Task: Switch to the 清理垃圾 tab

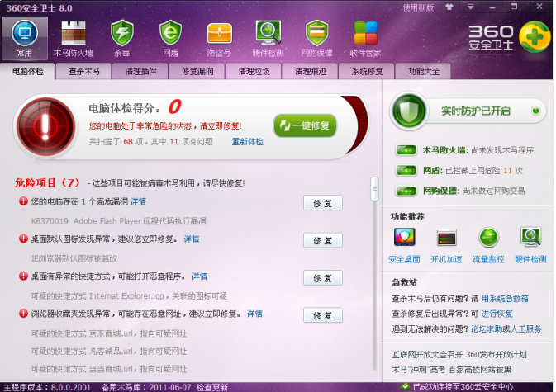Action: point(254,71)
